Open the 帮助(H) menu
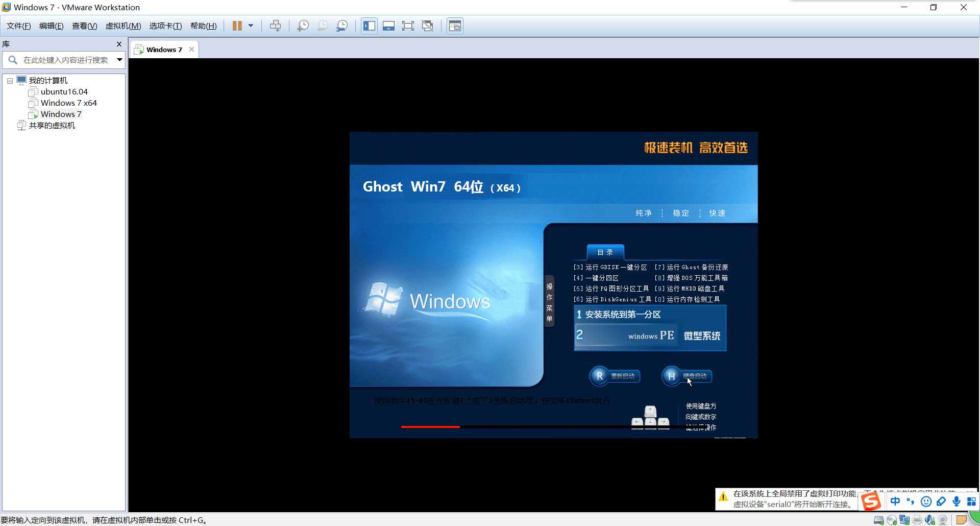The width and height of the screenshot is (980, 526). coord(203,26)
